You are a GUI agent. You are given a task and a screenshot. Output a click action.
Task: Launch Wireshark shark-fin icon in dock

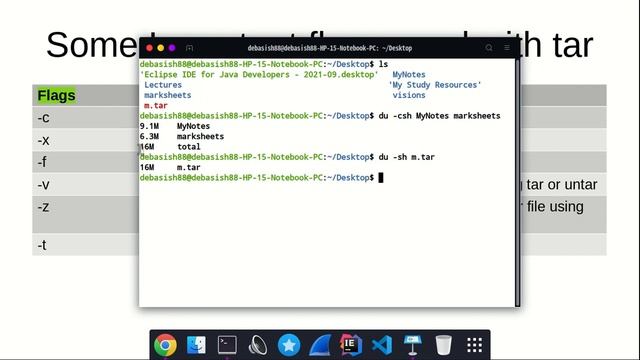click(320, 345)
